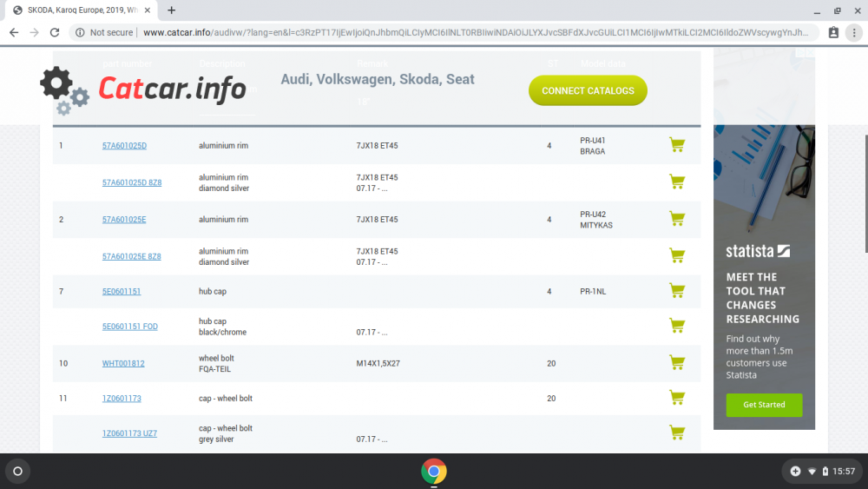Screen dimensions: 868x489
Task: Click PR-1NL model data text
Action: click(x=593, y=291)
